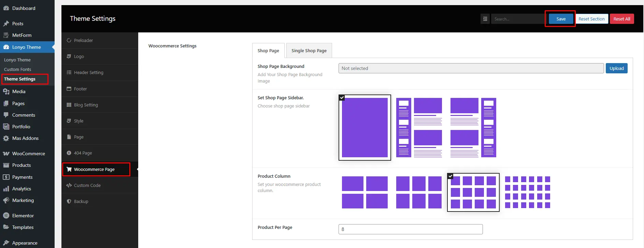Click the Backup shield icon

(69, 201)
